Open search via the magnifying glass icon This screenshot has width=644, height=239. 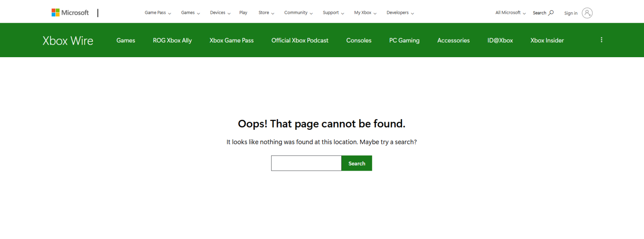[551, 13]
